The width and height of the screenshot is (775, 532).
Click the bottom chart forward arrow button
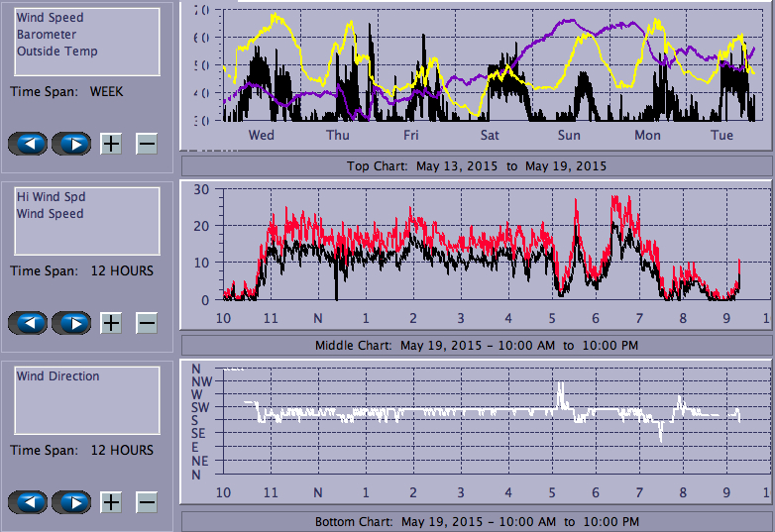[71, 502]
